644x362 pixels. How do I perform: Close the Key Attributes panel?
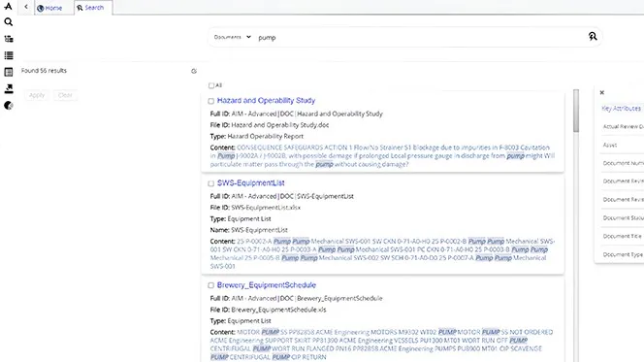pos(601,92)
